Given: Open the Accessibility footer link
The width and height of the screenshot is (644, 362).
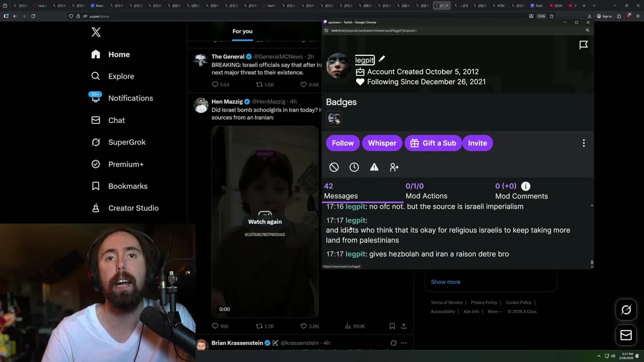Looking at the screenshot, I should pyautogui.click(x=443, y=311).
